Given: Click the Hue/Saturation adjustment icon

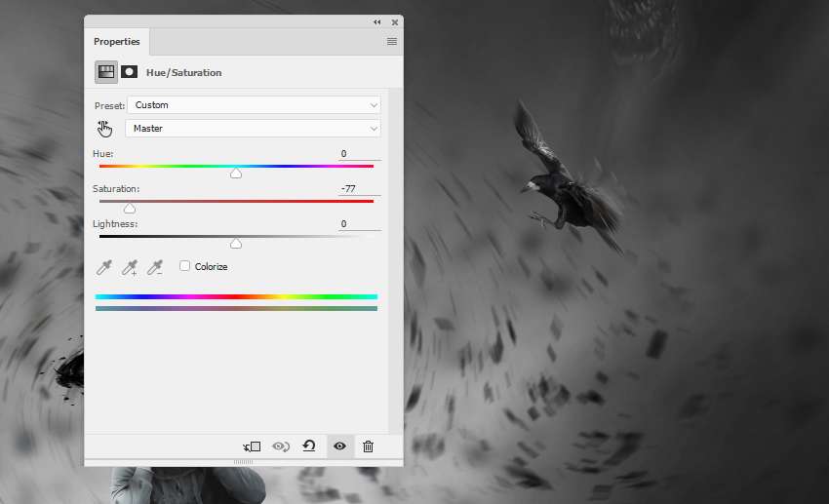Looking at the screenshot, I should pyautogui.click(x=106, y=72).
